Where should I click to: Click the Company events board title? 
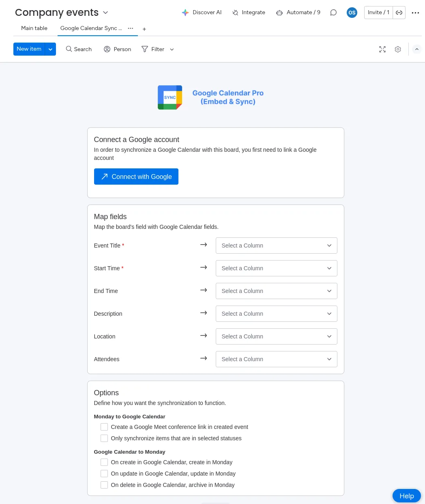point(57,13)
